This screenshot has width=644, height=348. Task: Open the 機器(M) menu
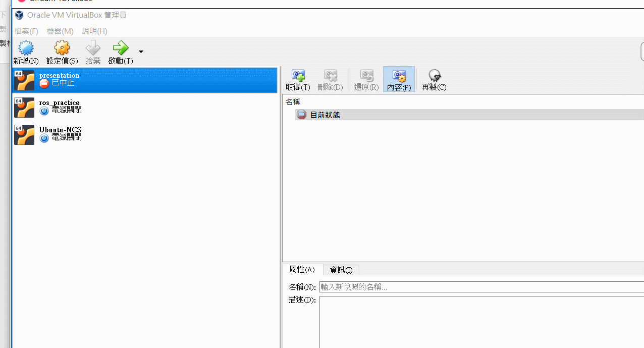60,31
